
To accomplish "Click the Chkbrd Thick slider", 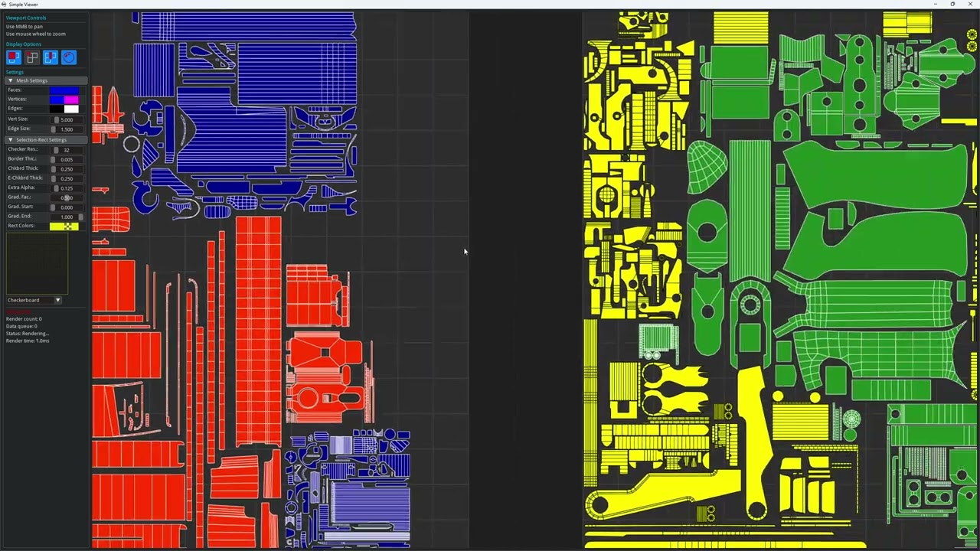I will pyautogui.click(x=67, y=168).
